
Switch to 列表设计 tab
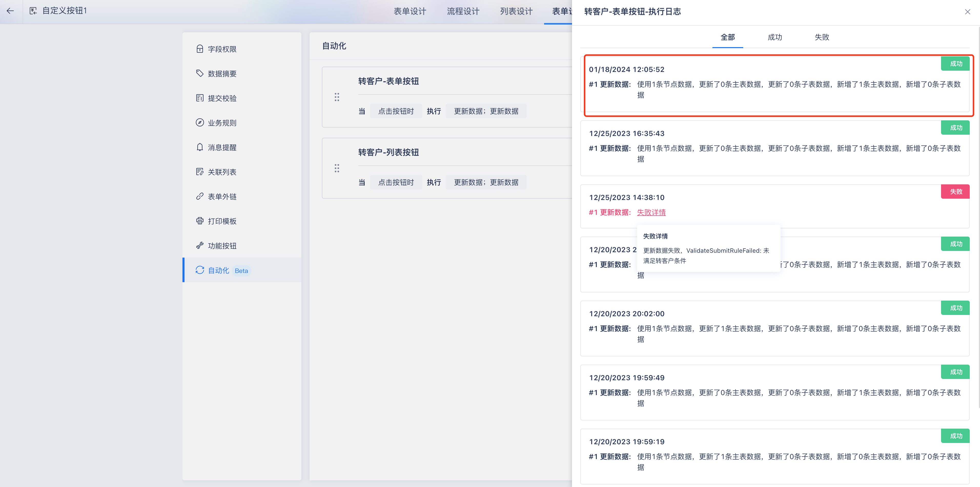point(516,12)
